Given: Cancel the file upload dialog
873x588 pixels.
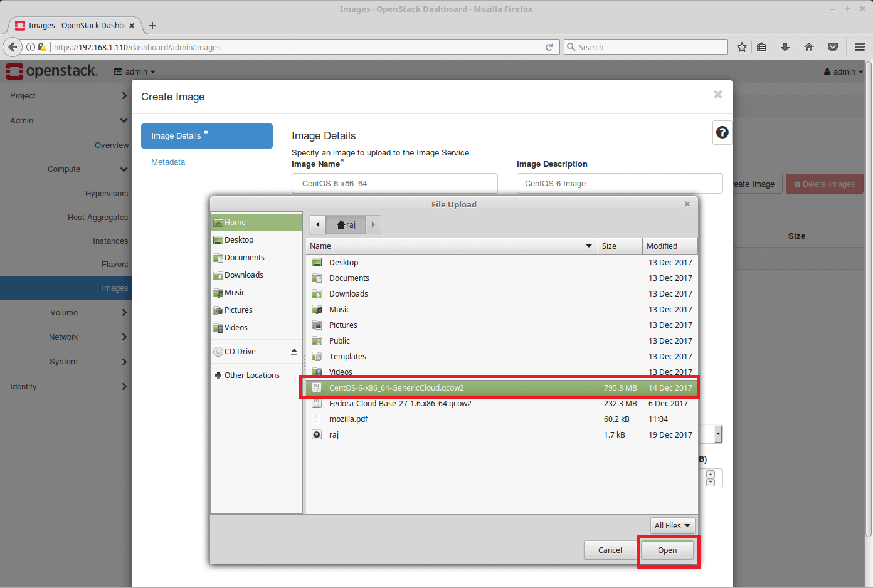Looking at the screenshot, I should tap(609, 550).
